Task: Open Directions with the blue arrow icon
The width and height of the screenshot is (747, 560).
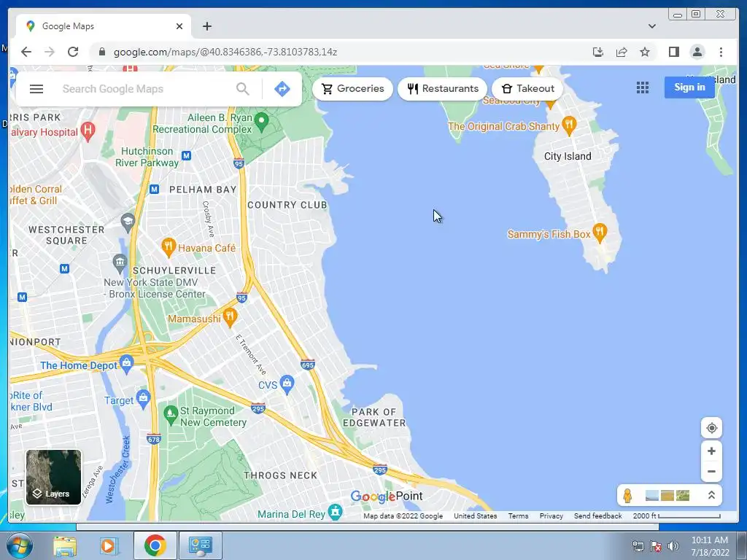Action: point(282,88)
